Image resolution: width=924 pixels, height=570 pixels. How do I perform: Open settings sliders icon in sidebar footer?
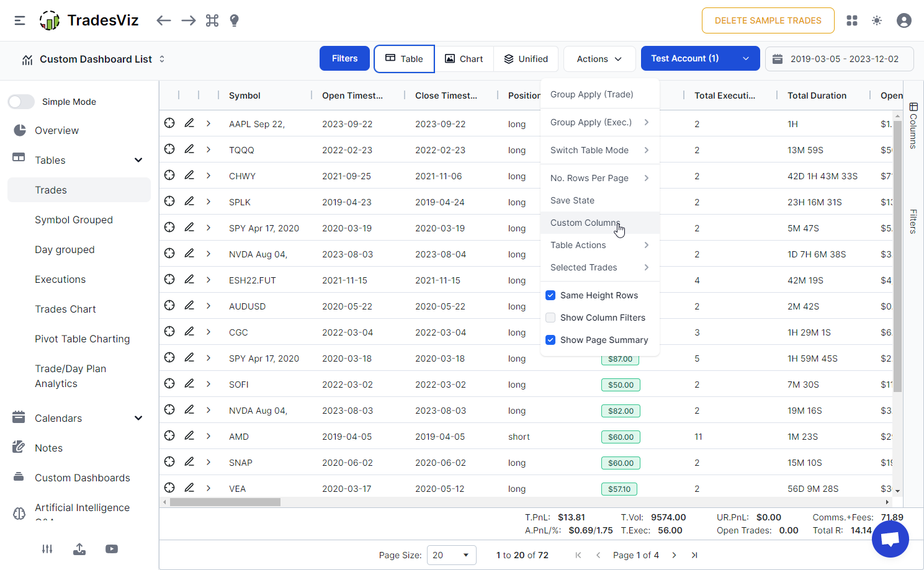point(47,549)
